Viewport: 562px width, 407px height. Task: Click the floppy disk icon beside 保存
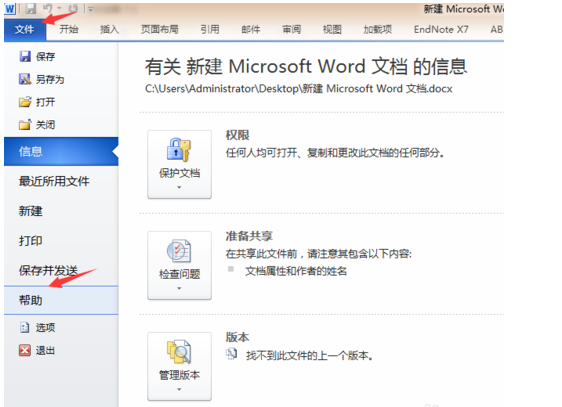25,56
